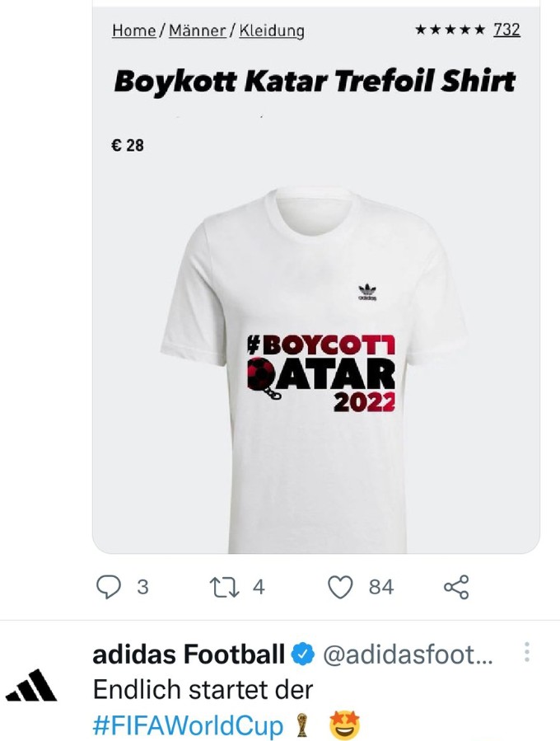Open the share icon for this tweet
Screen dimensions: 560x741
click(x=455, y=586)
